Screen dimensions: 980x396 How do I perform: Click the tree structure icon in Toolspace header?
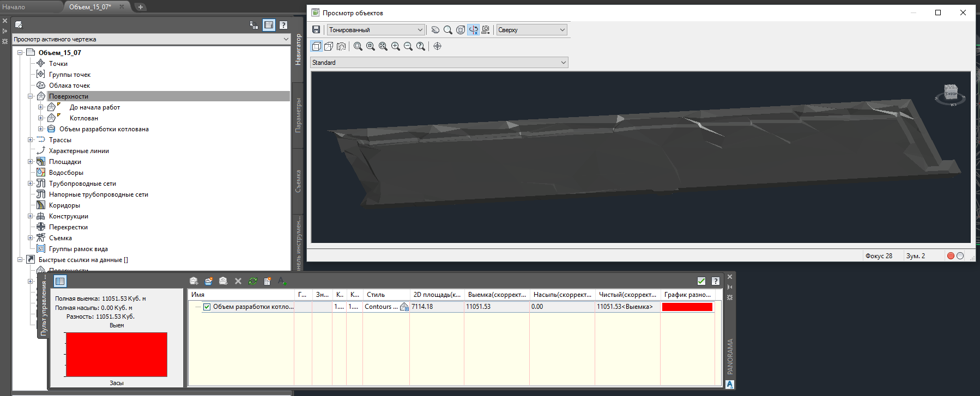click(253, 25)
